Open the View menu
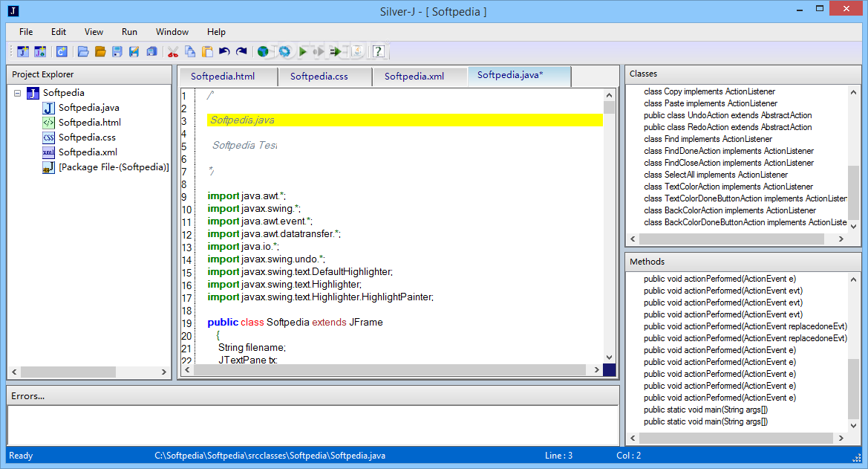868x469 pixels. pyautogui.click(x=94, y=32)
